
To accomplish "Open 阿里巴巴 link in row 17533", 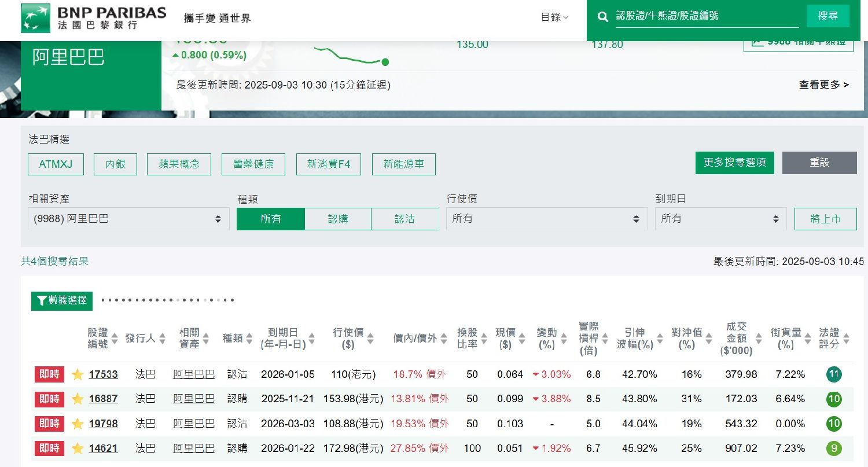I will click(x=194, y=374).
